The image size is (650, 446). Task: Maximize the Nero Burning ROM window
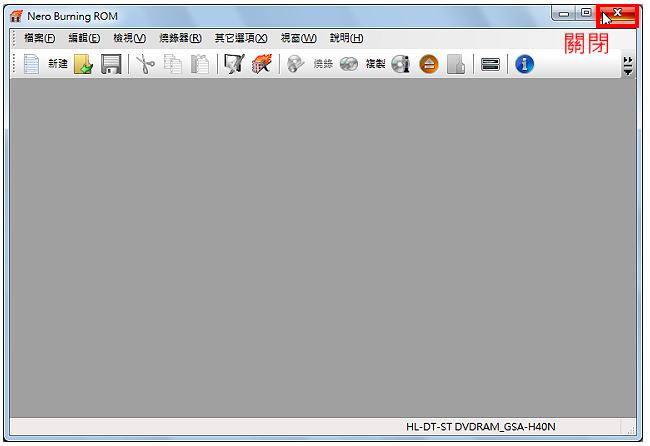click(x=586, y=13)
